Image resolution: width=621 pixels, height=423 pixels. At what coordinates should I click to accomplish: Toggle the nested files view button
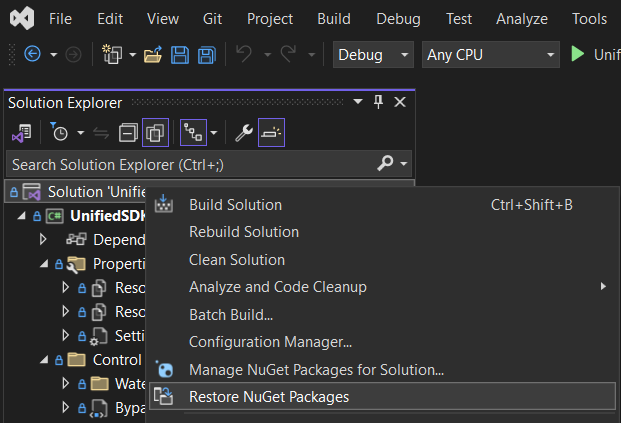coord(193,133)
